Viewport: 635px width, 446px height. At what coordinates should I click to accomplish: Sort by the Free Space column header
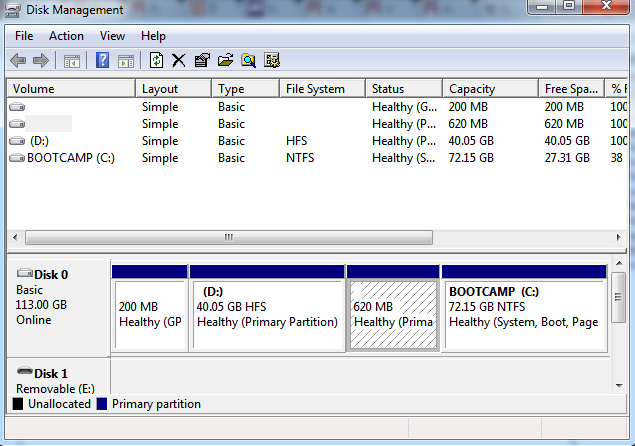point(572,89)
